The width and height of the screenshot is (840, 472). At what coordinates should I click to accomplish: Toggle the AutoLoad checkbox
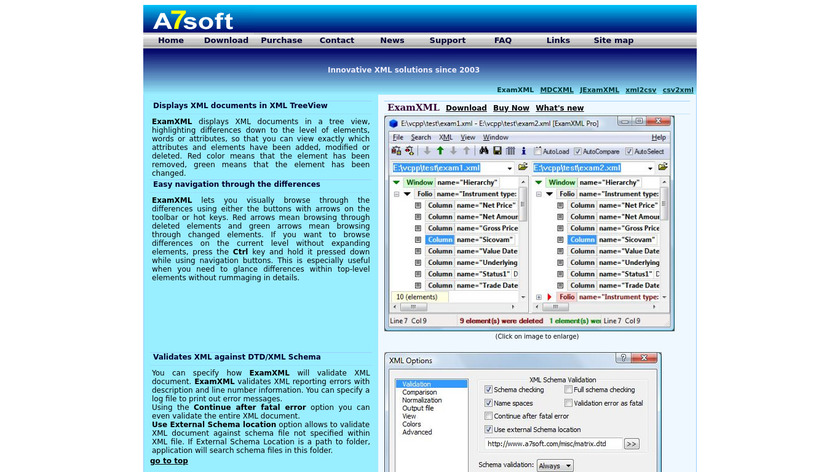click(538, 151)
